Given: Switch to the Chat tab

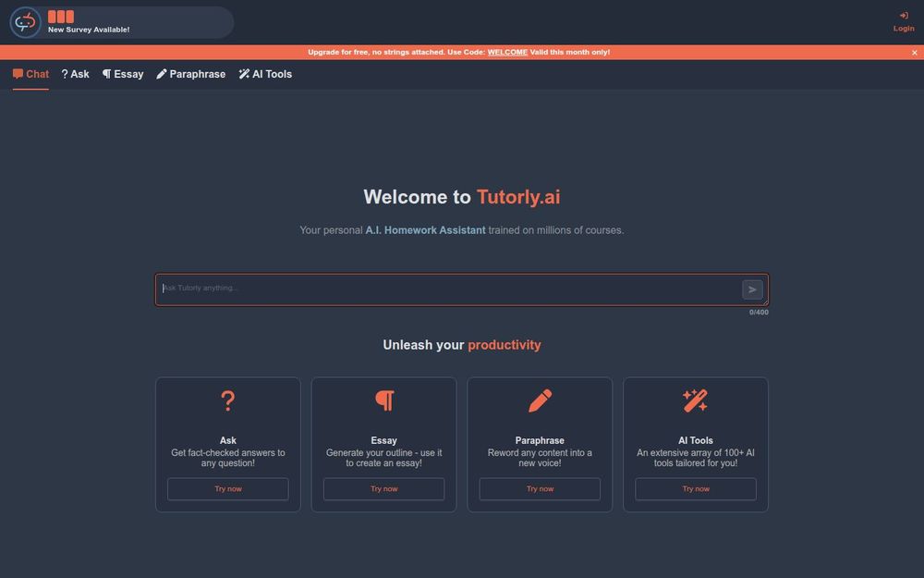Looking at the screenshot, I should point(30,74).
